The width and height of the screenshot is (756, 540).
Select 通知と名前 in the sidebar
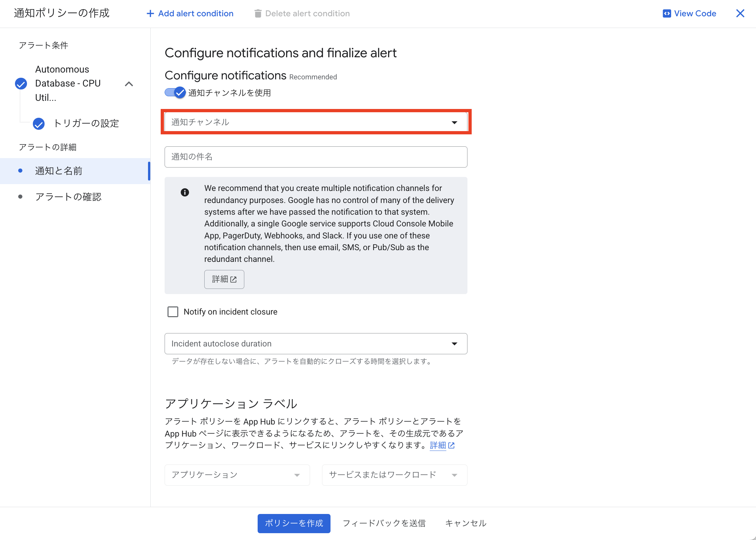tap(58, 170)
